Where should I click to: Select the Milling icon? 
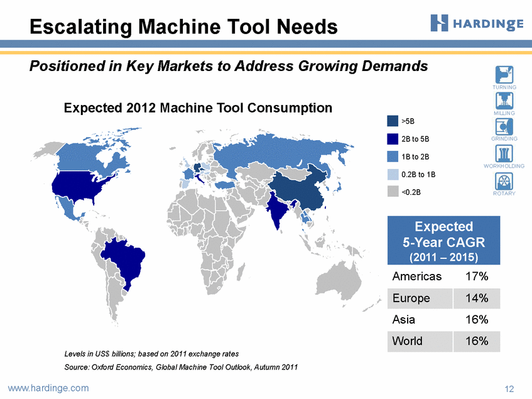504,101
